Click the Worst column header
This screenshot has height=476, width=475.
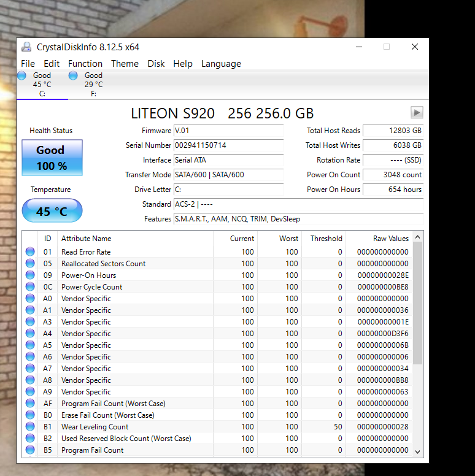coord(279,238)
